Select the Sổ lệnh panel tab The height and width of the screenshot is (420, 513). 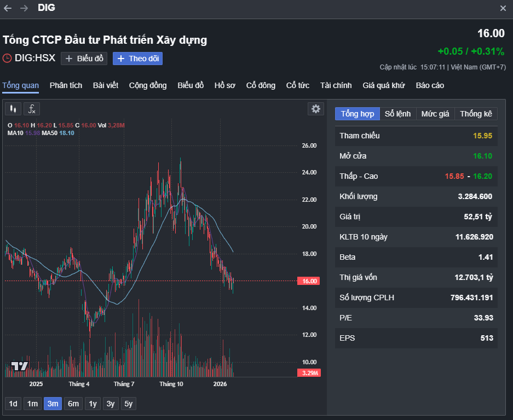click(397, 114)
